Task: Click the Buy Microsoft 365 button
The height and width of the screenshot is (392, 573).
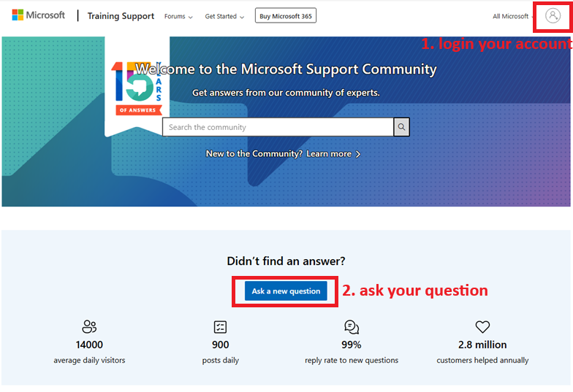Action: 285,16
